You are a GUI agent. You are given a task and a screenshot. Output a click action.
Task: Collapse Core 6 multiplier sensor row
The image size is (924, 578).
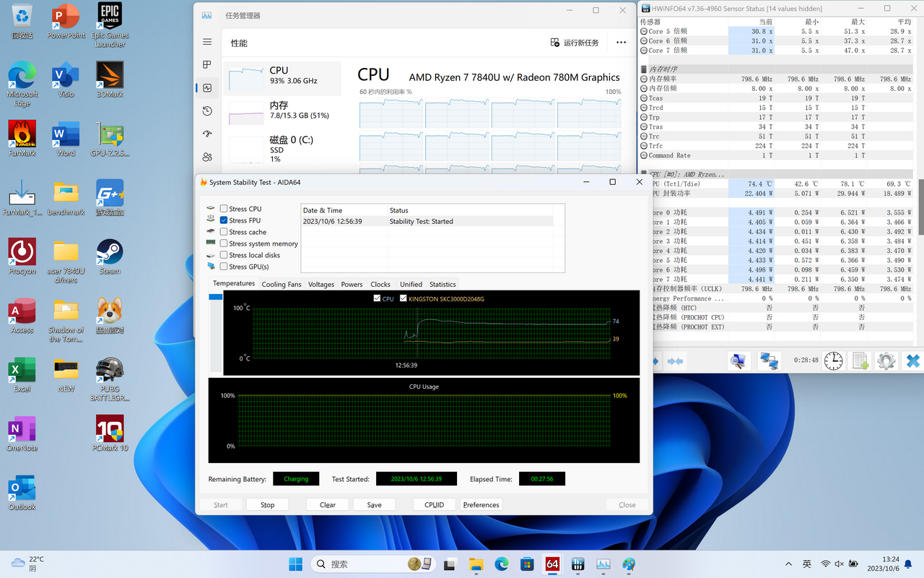(x=643, y=40)
